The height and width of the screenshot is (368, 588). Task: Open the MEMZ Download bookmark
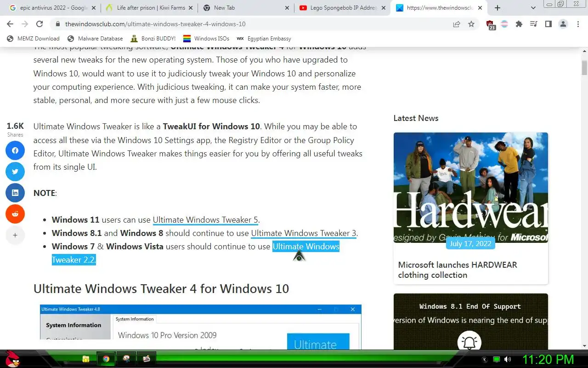click(34, 39)
